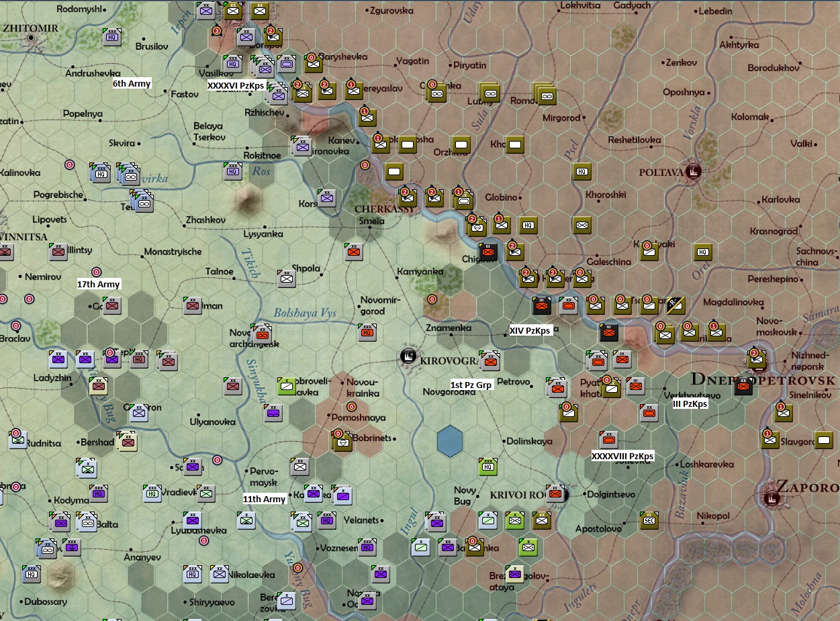The height and width of the screenshot is (621, 840).
Task: Select the counter stack at Bershad
Action: point(126,440)
